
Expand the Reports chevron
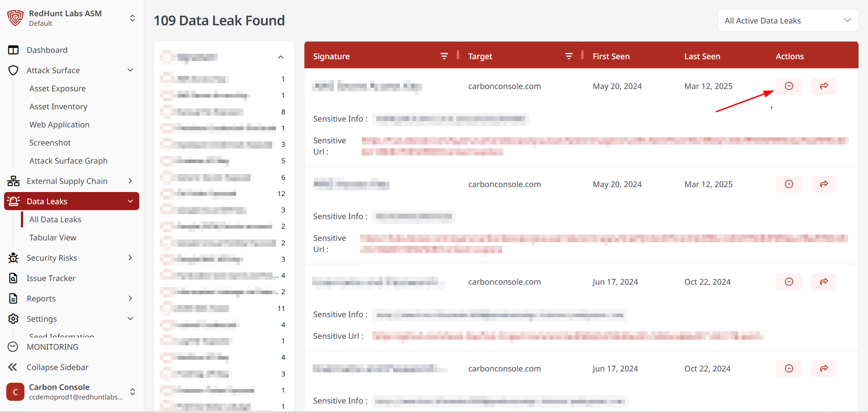click(x=130, y=298)
